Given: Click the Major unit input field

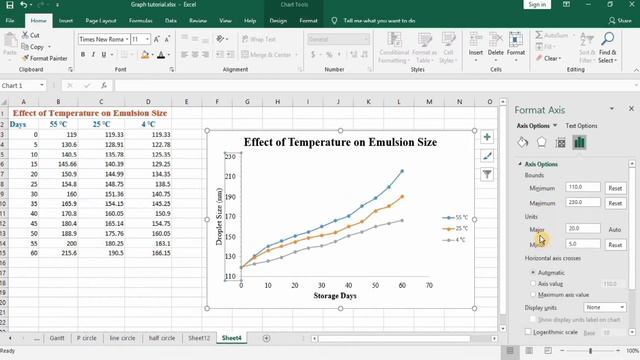Looking at the screenshot, I should [583, 229].
